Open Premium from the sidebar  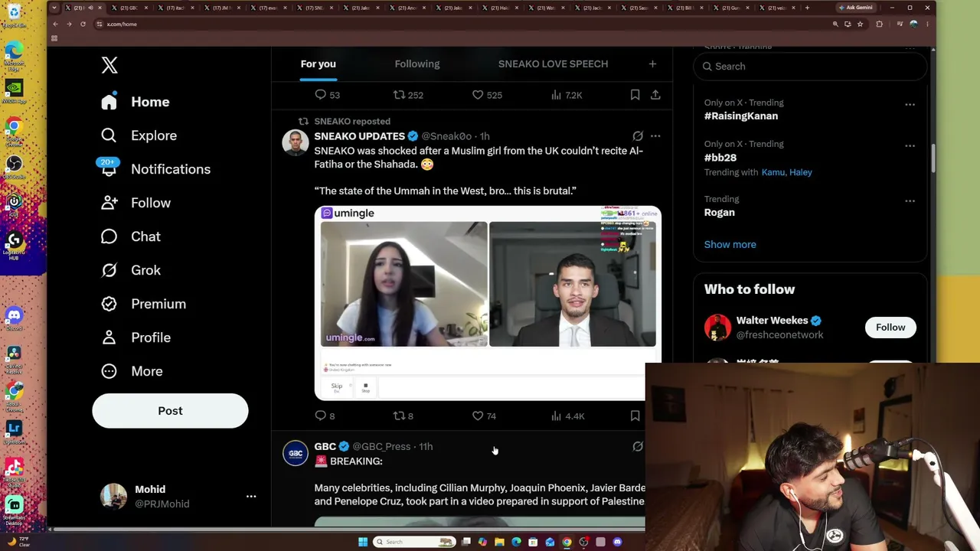pos(143,304)
